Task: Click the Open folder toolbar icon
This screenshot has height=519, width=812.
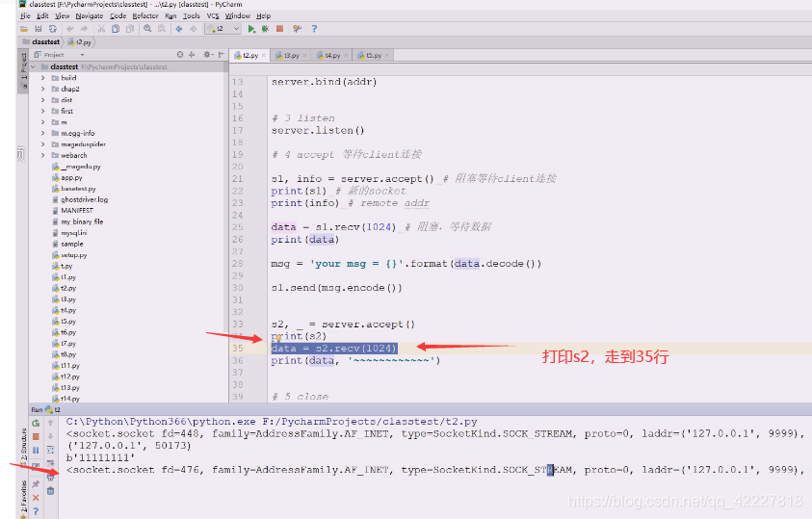Action: pyautogui.click(x=24, y=29)
